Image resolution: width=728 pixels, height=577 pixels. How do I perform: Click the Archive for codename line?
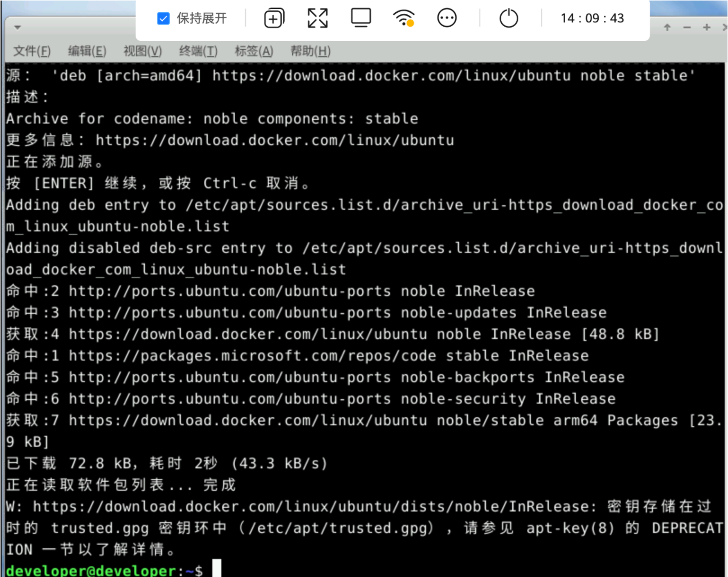coord(212,119)
